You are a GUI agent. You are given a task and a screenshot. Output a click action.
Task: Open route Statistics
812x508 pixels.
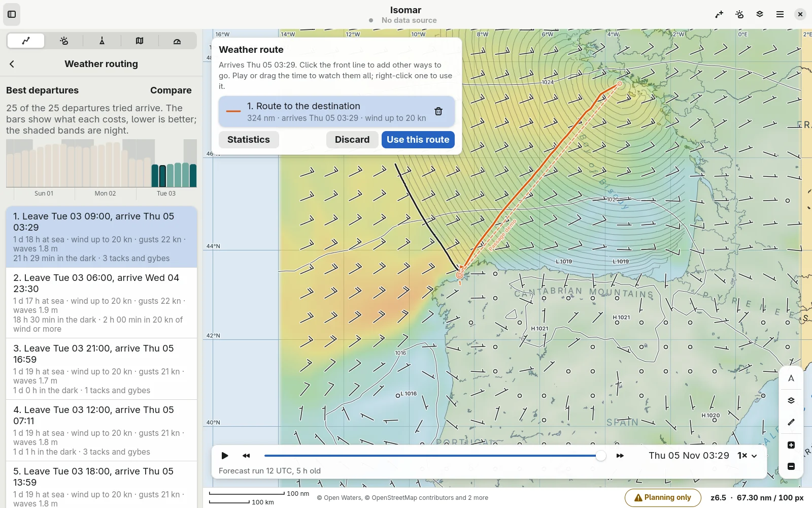249,140
